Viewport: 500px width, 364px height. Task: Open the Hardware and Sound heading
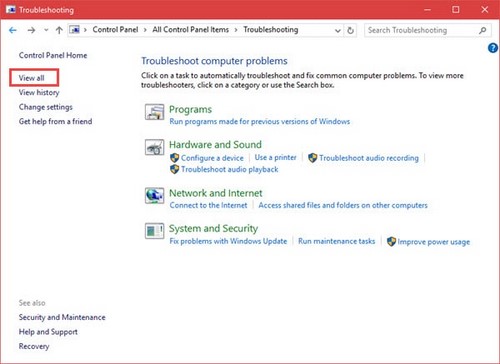pos(215,145)
